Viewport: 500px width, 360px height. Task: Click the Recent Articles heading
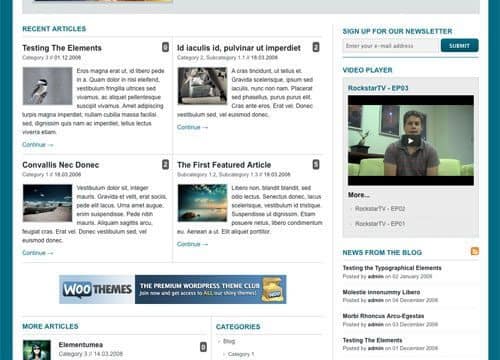[54, 29]
